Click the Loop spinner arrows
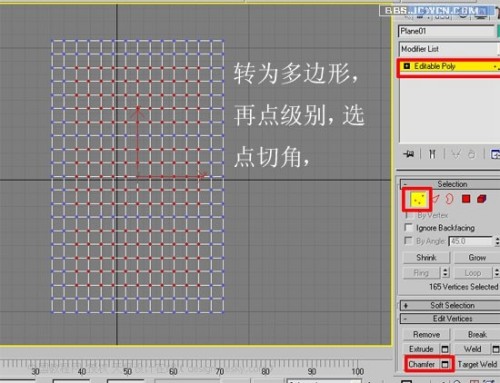Viewport: 500px width, 383px height. coord(497,273)
